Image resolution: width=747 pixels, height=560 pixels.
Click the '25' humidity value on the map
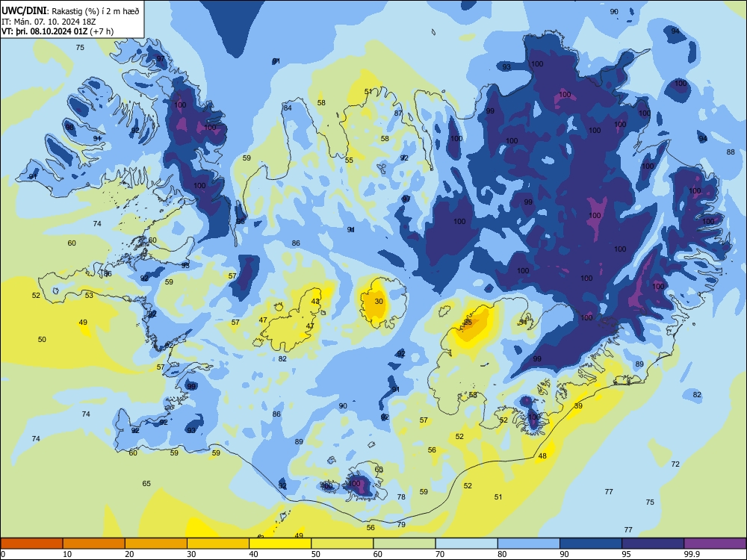point(468,323)
